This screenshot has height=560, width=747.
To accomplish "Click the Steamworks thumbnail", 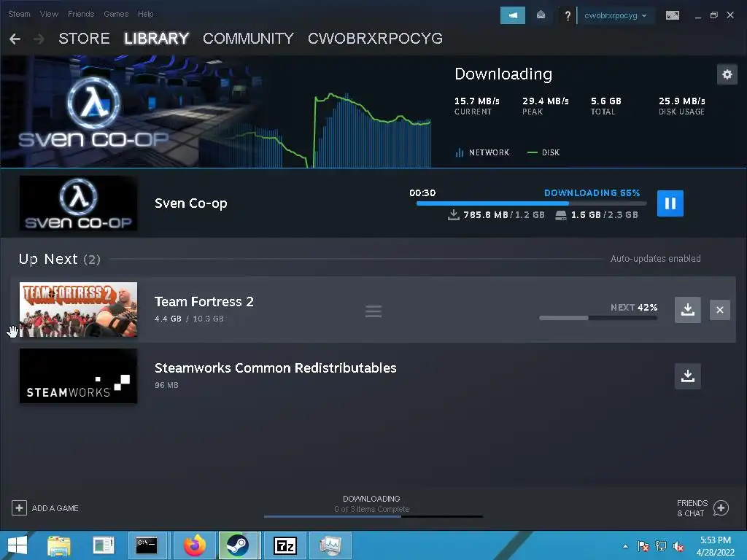I will (x=78, y=376).
